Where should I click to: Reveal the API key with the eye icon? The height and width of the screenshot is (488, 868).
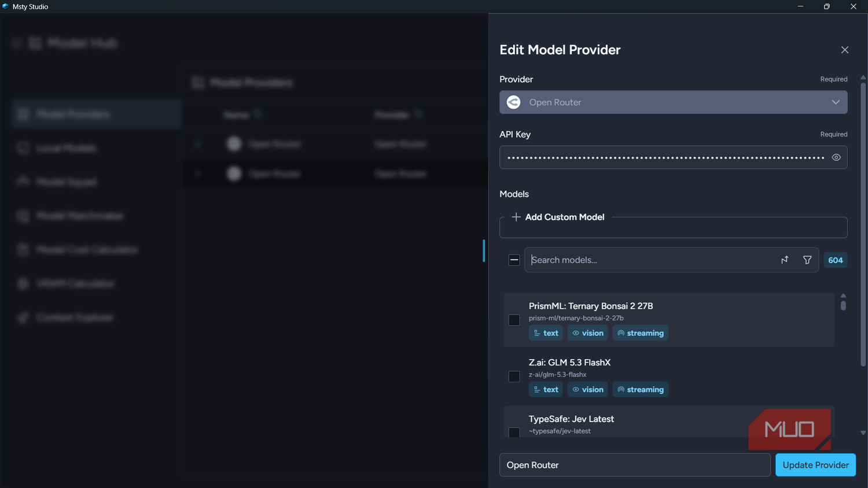click(x=836, y=157)
